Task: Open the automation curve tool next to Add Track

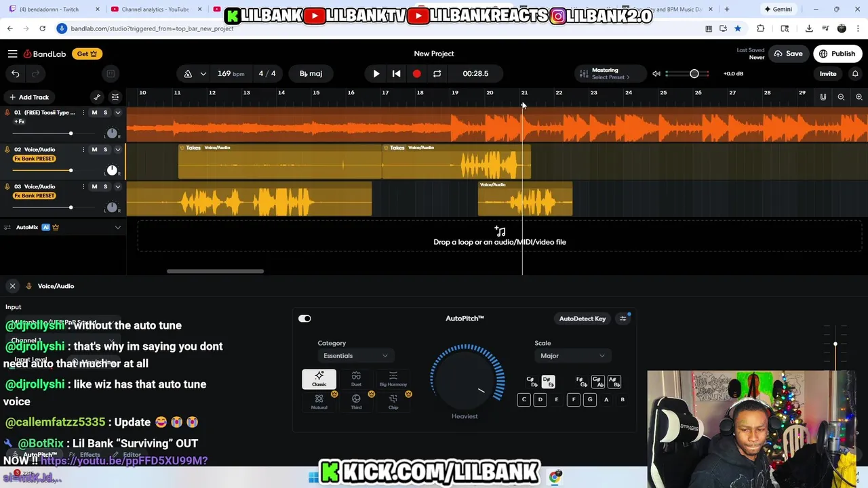Action: pyautogui.click(x=97, y=97)
